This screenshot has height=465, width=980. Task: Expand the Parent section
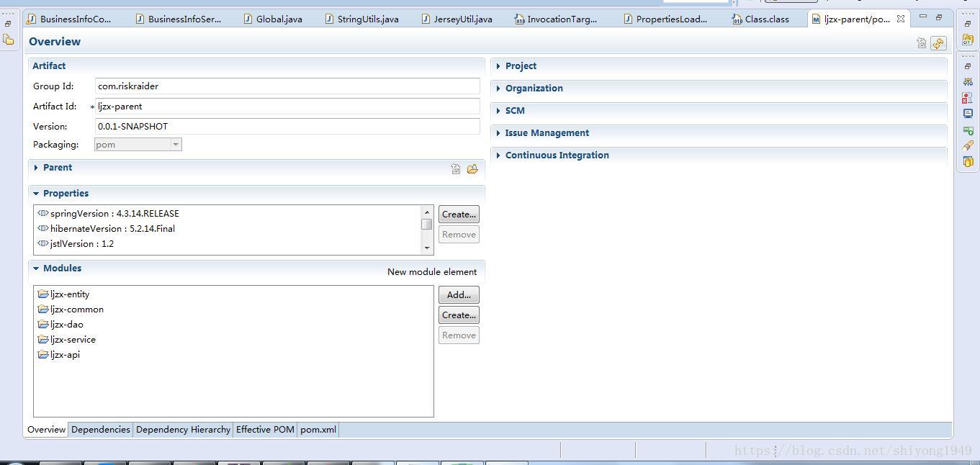[36, 168]
